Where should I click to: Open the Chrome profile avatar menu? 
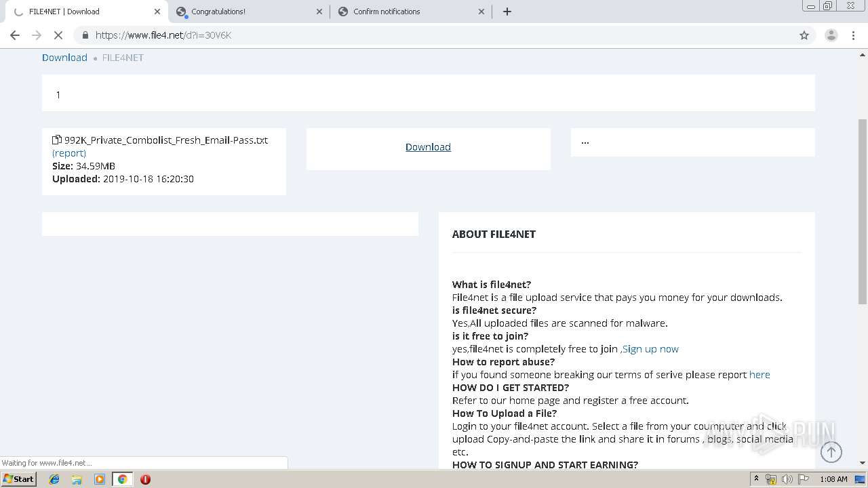click(x=831, y=35)
